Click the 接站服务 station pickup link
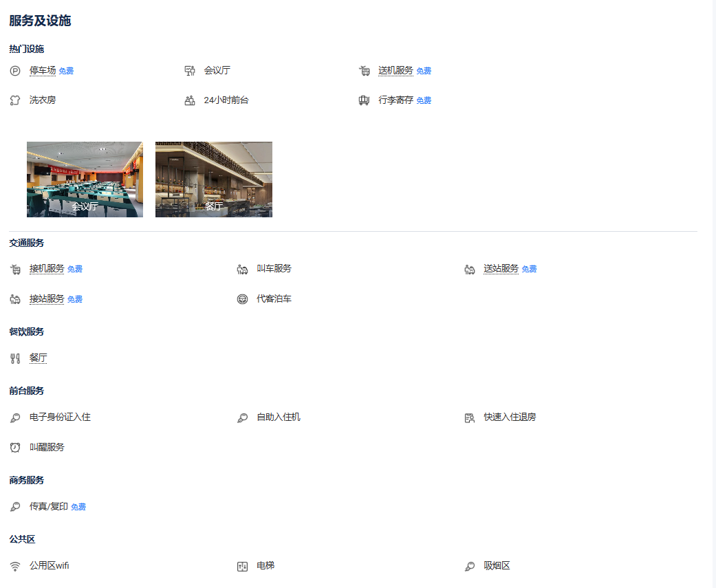This screenshot has height=588, width=716. pyautogui.click(x=47, y=298)
